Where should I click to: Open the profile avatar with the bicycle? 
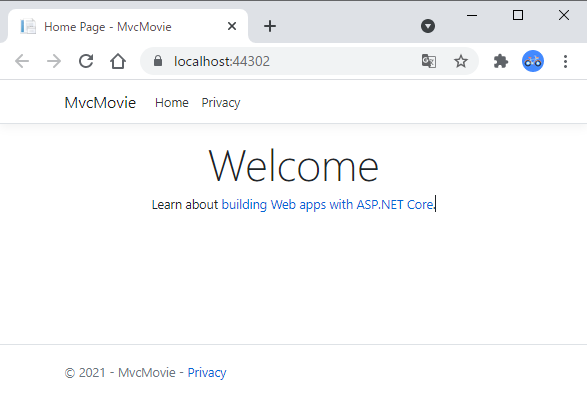[x=533, y=61]
